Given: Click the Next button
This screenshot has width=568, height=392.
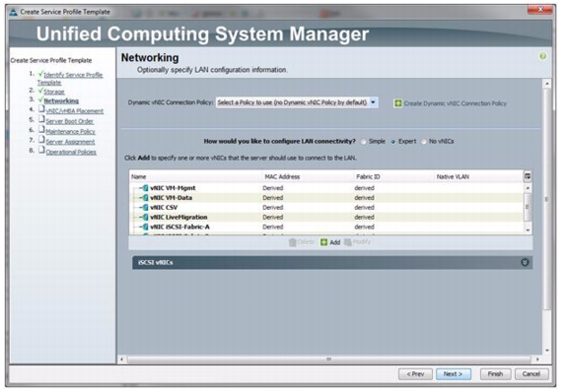Looking at the screenshot, I should 454,374.
